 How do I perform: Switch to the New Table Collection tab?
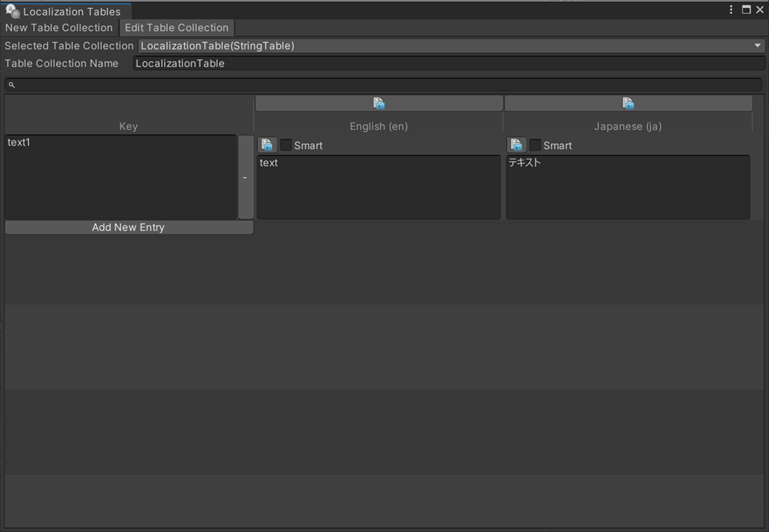58,27
